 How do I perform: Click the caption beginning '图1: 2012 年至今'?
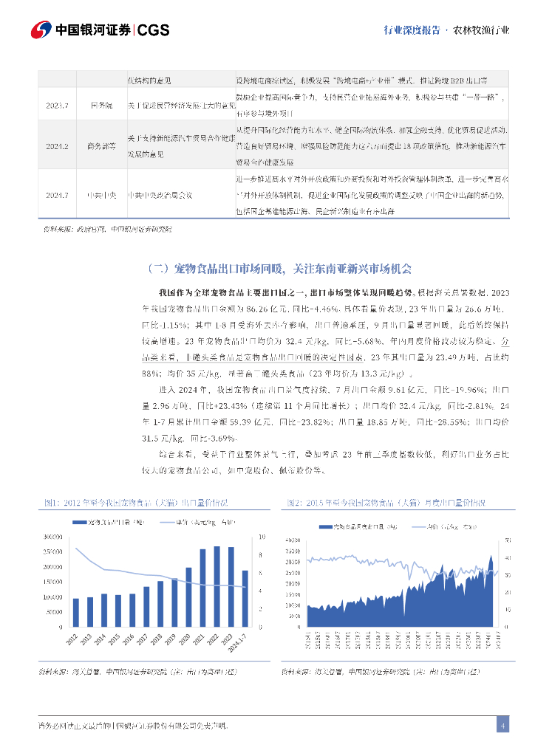point(135,502)
